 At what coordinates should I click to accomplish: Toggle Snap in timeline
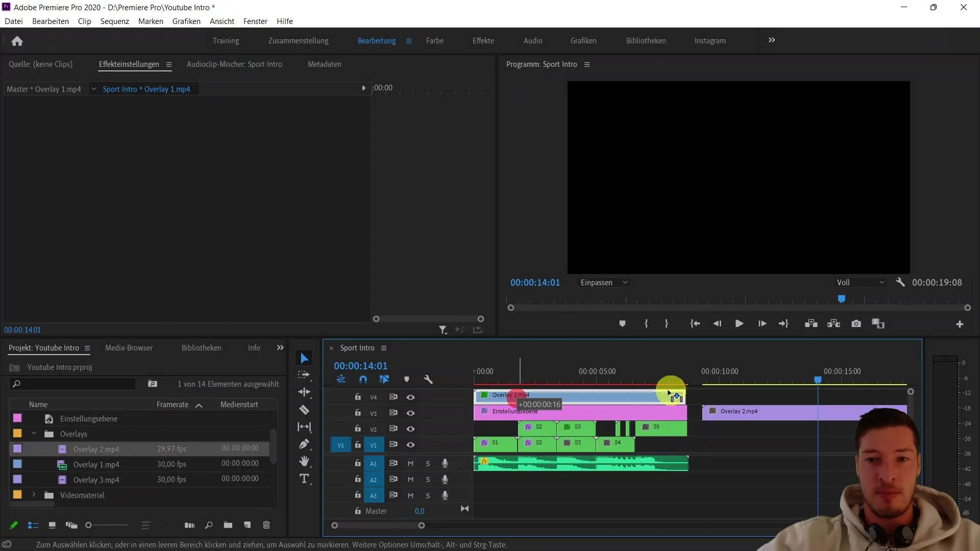pyautogui.click(x=363, y=379)
